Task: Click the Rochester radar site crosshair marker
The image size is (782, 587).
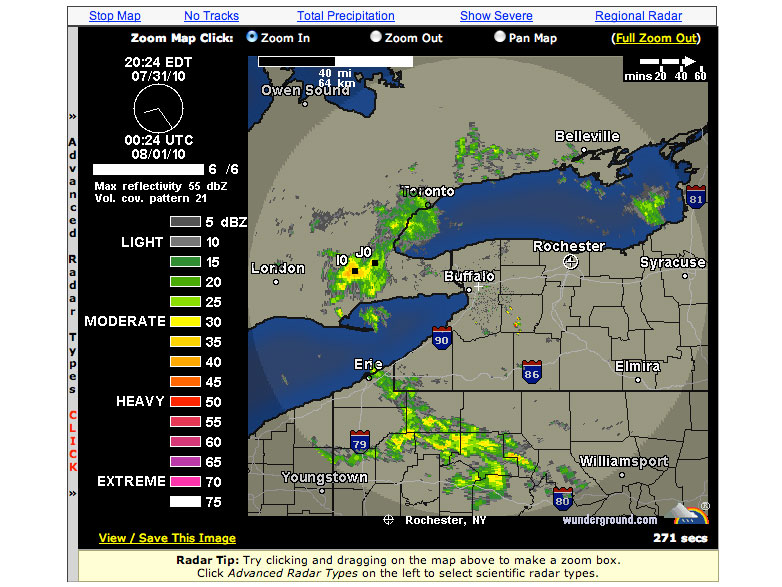Action: (x=571, y=262)
